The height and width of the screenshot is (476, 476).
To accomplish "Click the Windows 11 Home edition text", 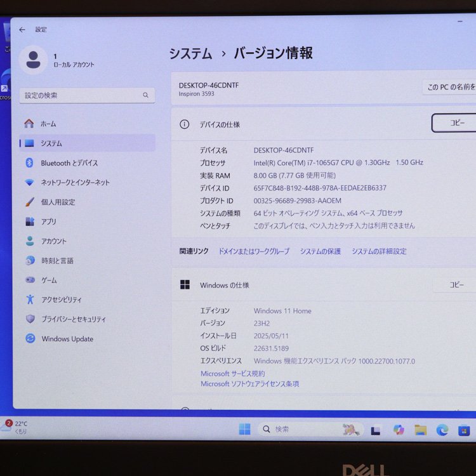I will coord(282,311).
